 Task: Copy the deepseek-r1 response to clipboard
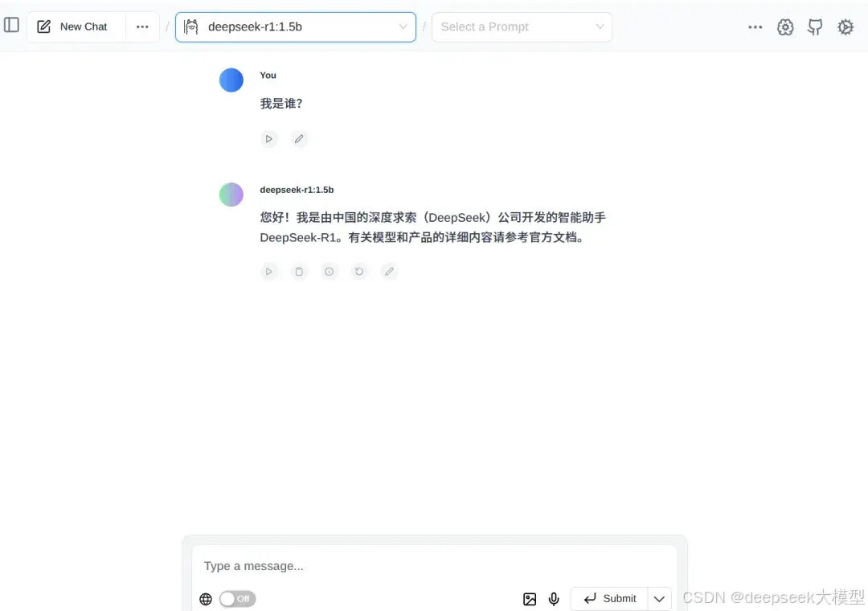coord(299,272)
